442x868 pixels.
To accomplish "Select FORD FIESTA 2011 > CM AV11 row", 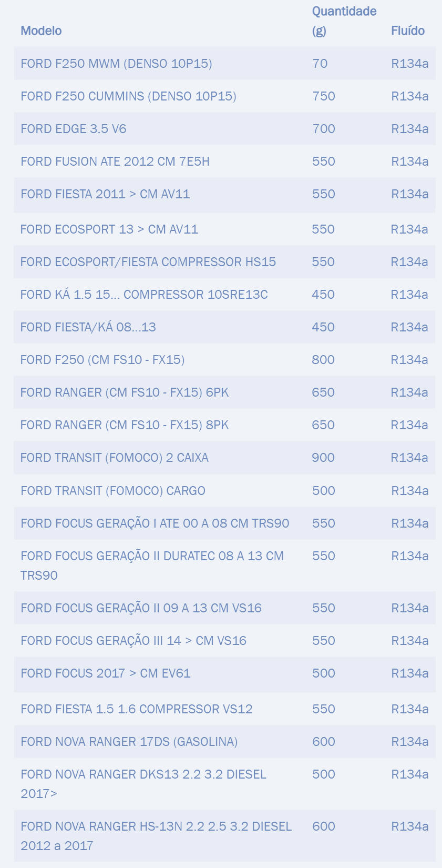I will [105, 194].
